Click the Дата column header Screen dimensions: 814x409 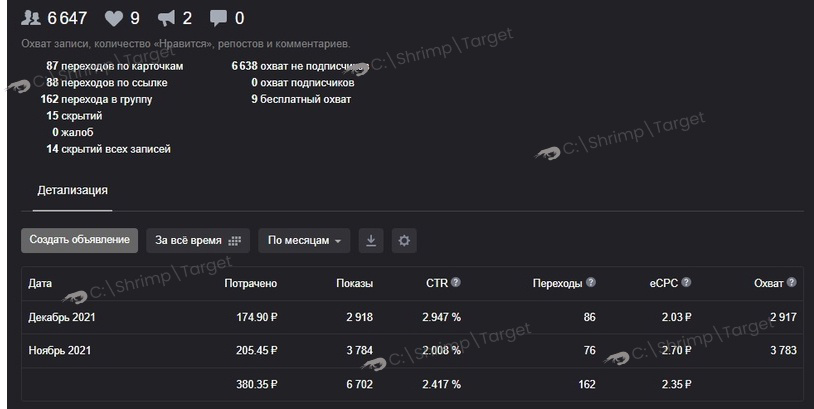(40, 283)
